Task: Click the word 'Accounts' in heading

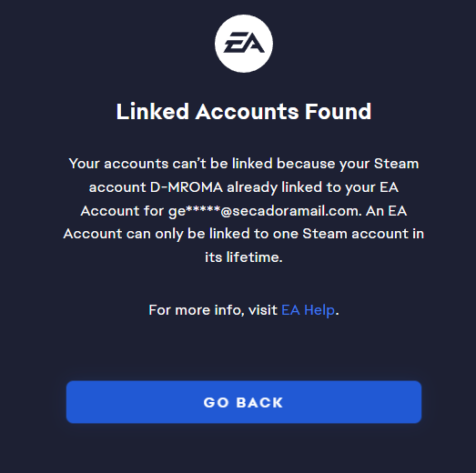Action: tap(248, 111)
